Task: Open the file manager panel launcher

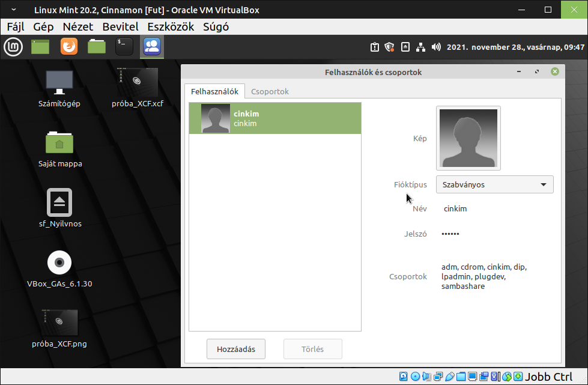Action: pos(97,47)
